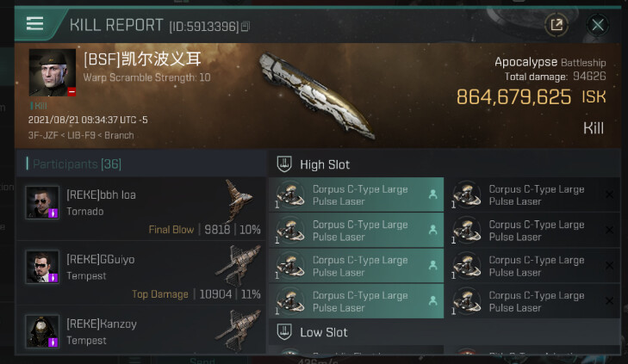The image size is (628, 364).
Task: Select first highlighted Corpus C-Type Pulse Laser
Action: pos(356,194)
